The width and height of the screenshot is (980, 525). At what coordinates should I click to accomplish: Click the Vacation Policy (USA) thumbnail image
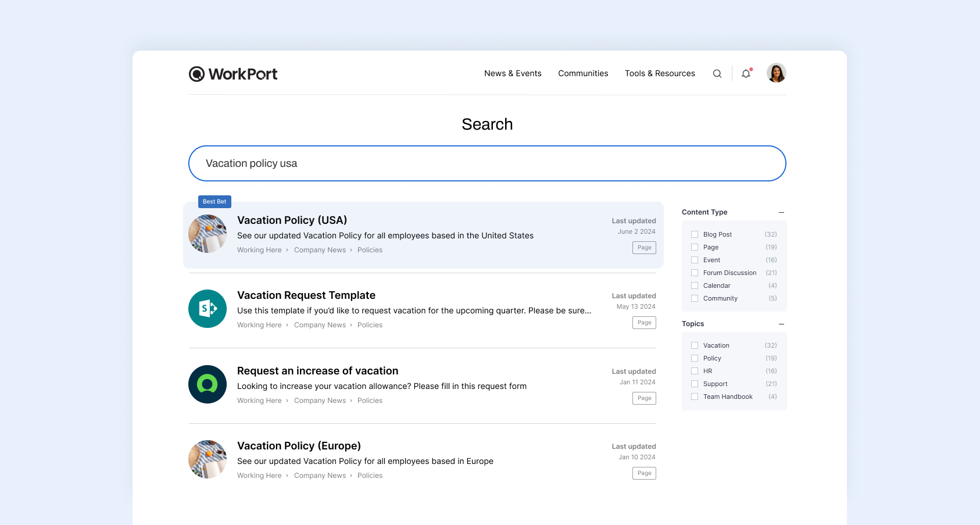pyautogui.click(x=207, y=234)
